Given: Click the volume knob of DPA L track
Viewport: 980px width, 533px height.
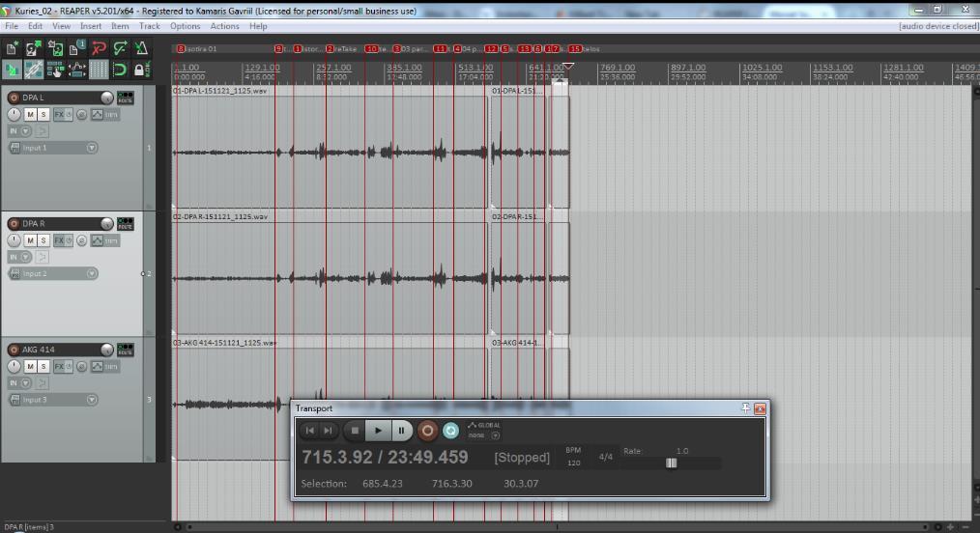Looking at the screenshot, I should coord(107,98).
